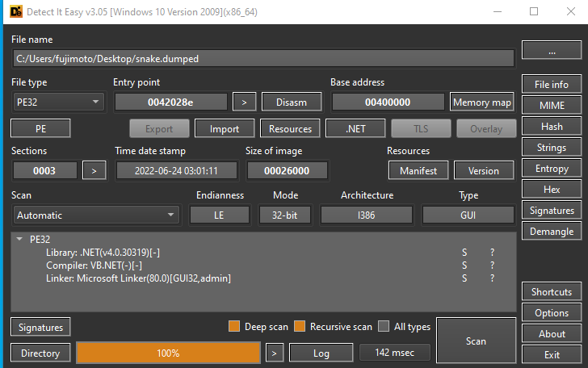Click the arrow button next to sections count
The width and height of the screenshot is (588, 368).
pos(94,170)
